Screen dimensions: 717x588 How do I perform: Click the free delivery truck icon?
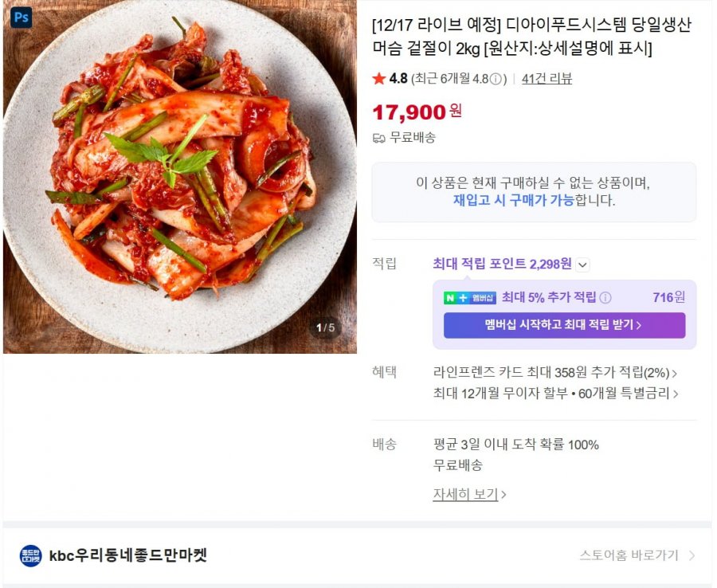[378, 138]
